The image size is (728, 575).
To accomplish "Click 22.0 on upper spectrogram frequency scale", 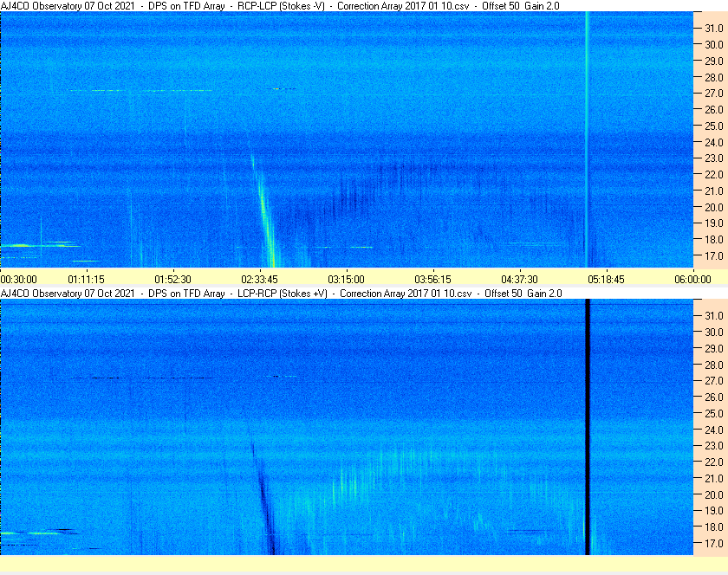I will pos(714,175).
